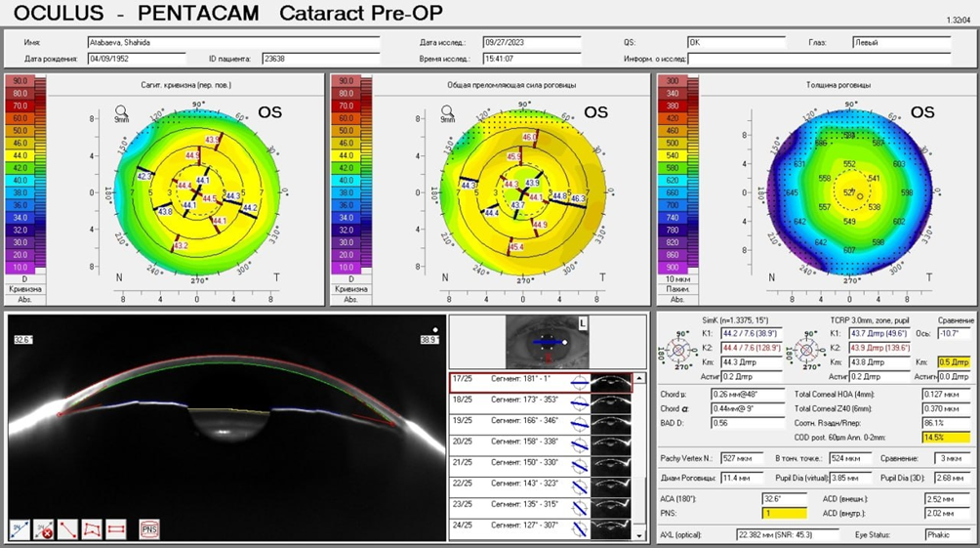Select the red line measurement tool
Viewport: 980px width, 548px height.
point(68,528)
